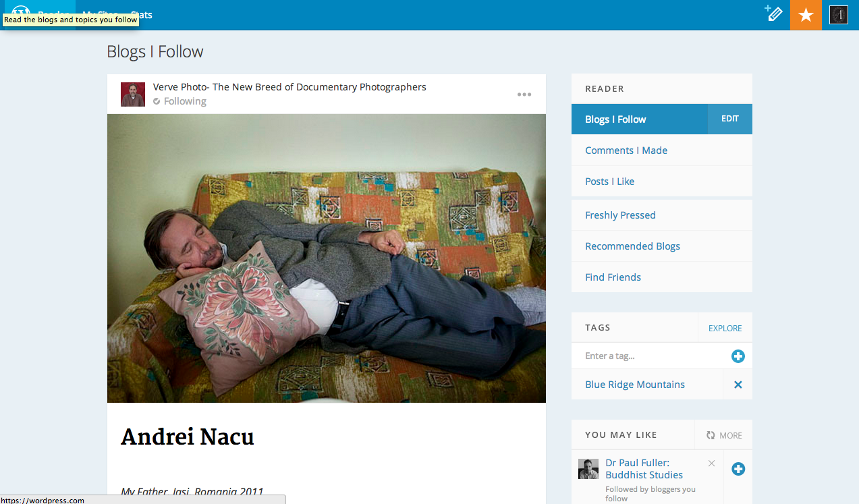Dismiss the Dr Paul Fuller recommendation
The width and height of the screenshot is (859, 504).
pos(711,464)
